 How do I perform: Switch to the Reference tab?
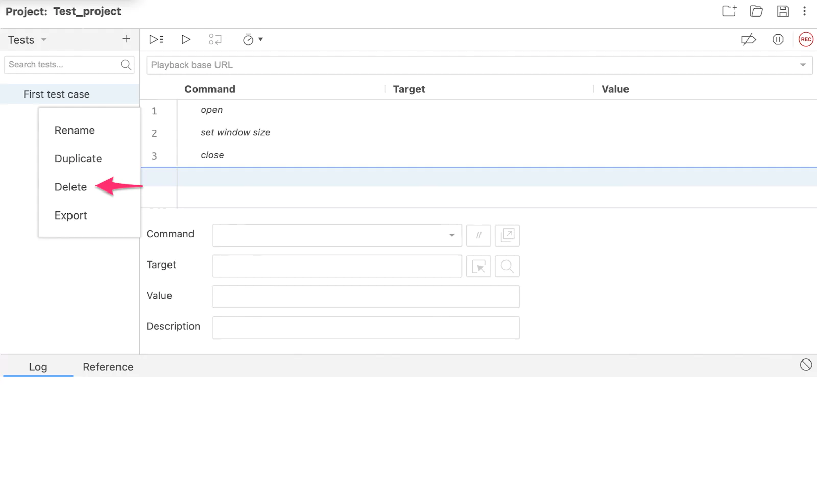pyautogui.click(x=108, y=367)
